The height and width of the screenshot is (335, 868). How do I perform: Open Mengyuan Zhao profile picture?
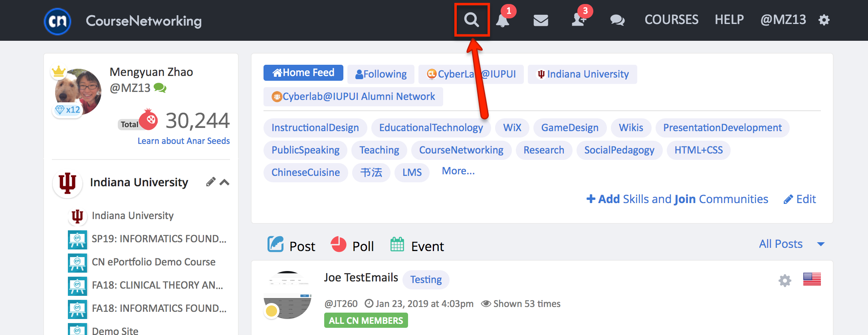click(78, 92)
